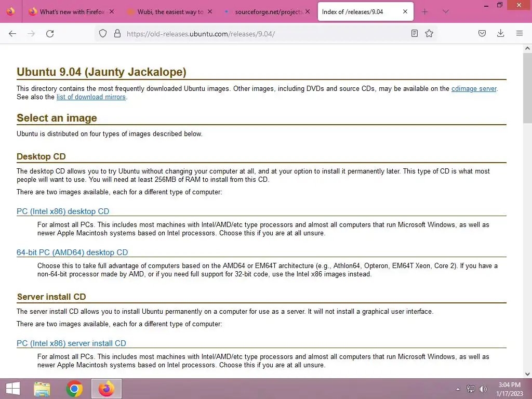This screenshot has width=532, height=399.
Task: Bookmark this page with the star
Action: coord(429,33)
